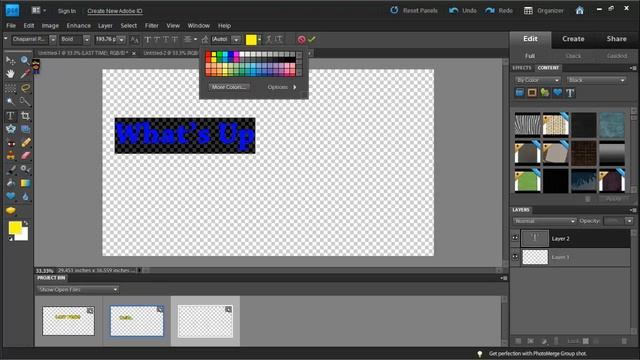Select the Quick Selection tool
The height and width of the screenshot is (360, 640).
pos(25,102)
